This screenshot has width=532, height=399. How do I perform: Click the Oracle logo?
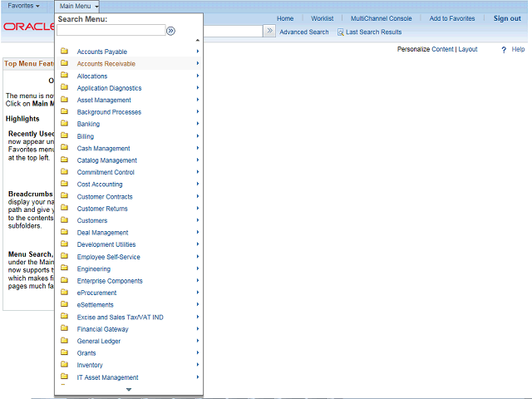click(29, 27)
